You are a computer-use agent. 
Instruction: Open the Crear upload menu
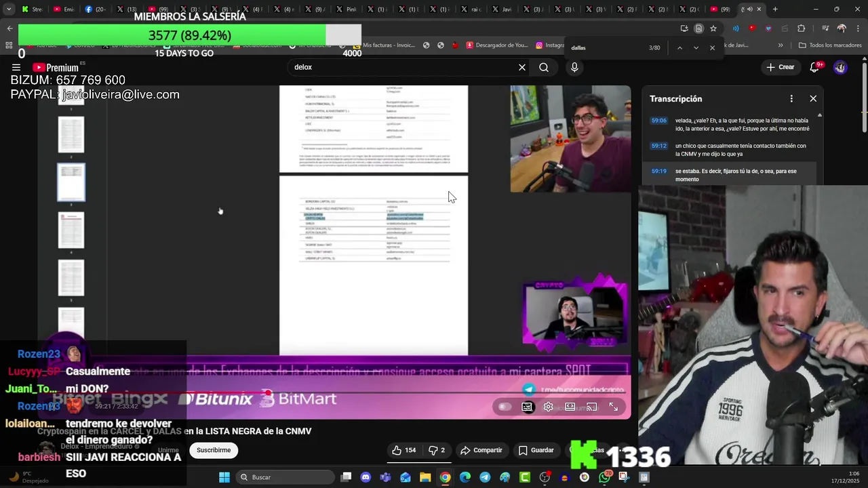pyautogui.click(x=780, y=67)
